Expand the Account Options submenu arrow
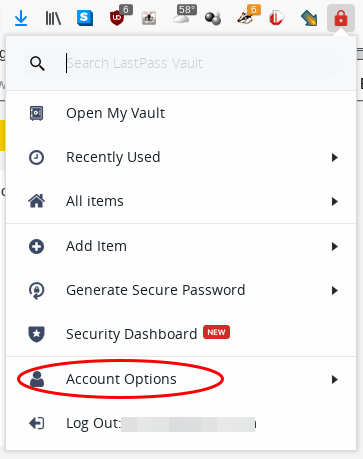The width and height of the screenshot is (363, 459). point(335,379)
